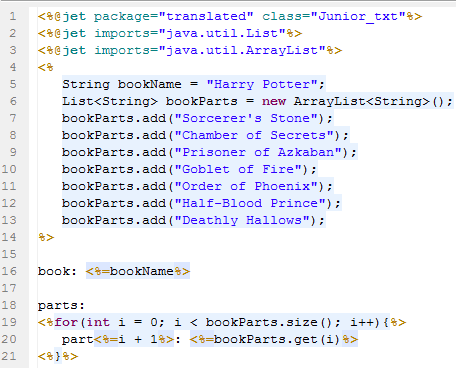Viewport: 456px width, 368px height.
Task: Click the "Goblet of Fire" string
Action: click(238, 169)
